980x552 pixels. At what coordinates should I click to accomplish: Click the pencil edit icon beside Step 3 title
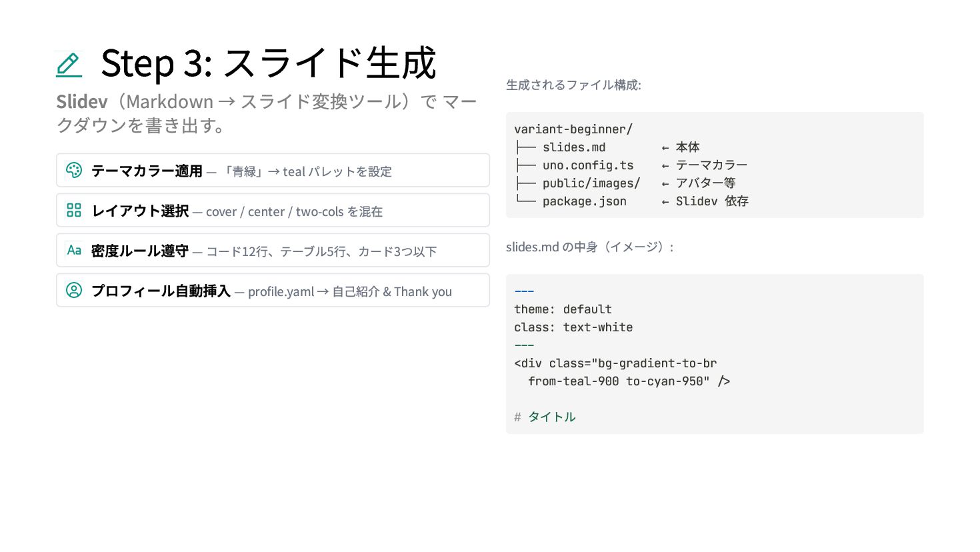coord(69,64)
